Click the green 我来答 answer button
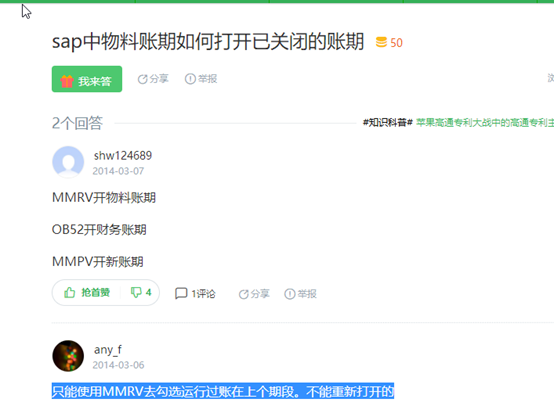This screenshot has height=406, width=554. point(87,79)
